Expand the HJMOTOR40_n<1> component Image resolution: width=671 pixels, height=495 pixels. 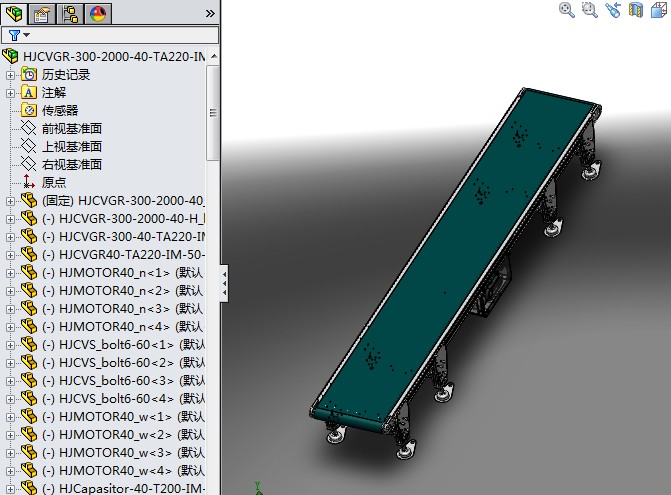click(10, 273)
